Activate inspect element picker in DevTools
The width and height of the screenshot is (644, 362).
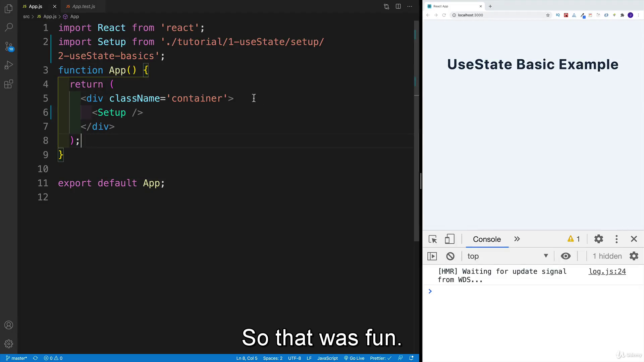(x=433, y=239)
